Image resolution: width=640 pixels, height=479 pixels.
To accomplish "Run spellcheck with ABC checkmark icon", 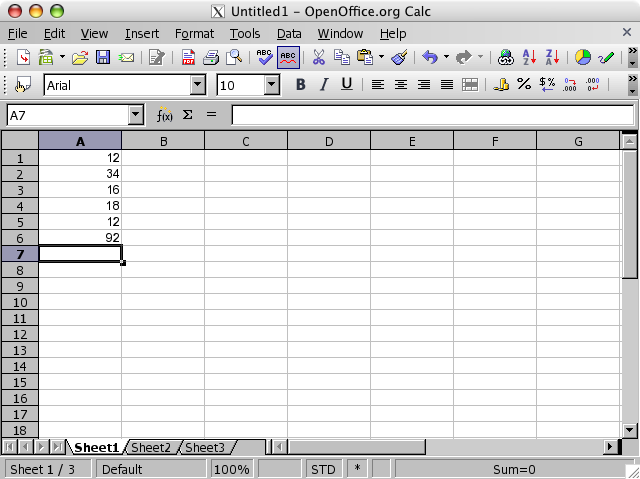I will coord(264,57).
